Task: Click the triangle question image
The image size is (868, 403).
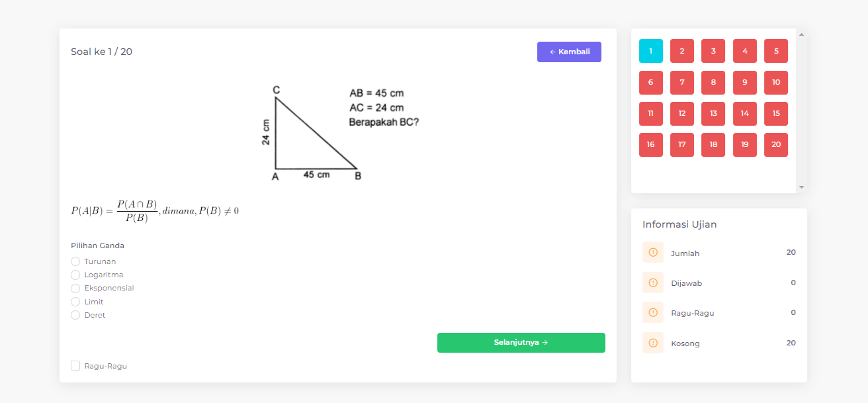Action: point(338,134)
